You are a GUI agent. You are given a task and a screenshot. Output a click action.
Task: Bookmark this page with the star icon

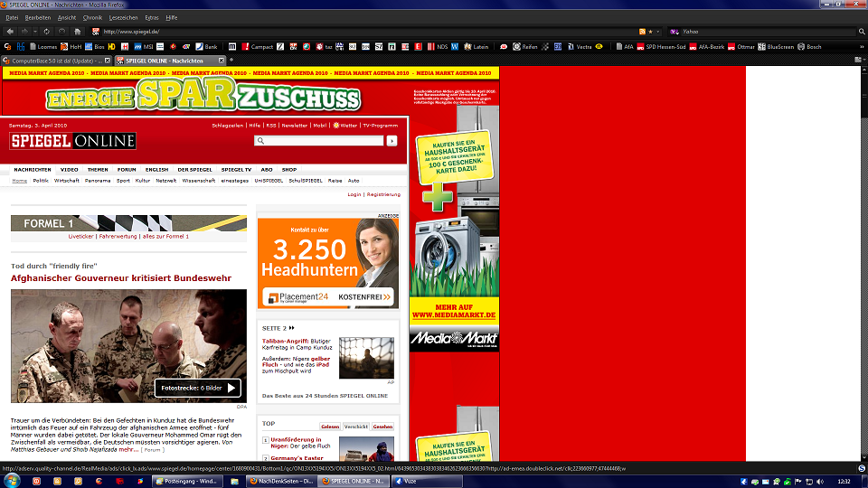[650, 32]
